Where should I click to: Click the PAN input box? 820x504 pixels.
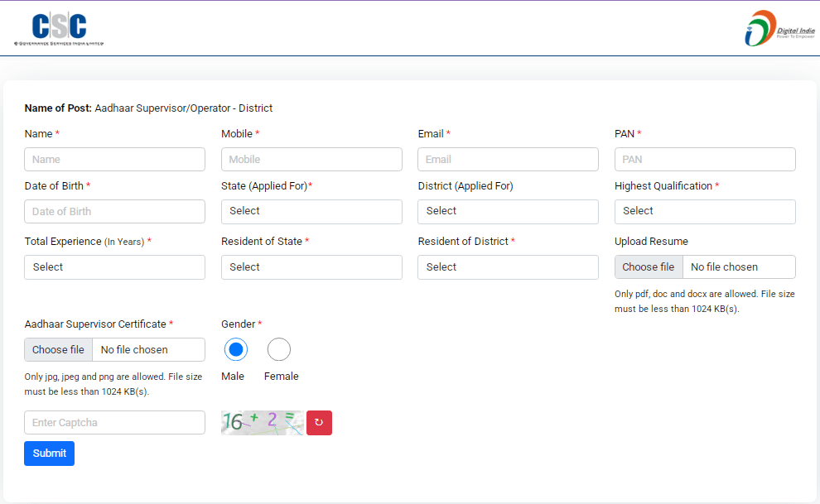click(x=705, y=160)
